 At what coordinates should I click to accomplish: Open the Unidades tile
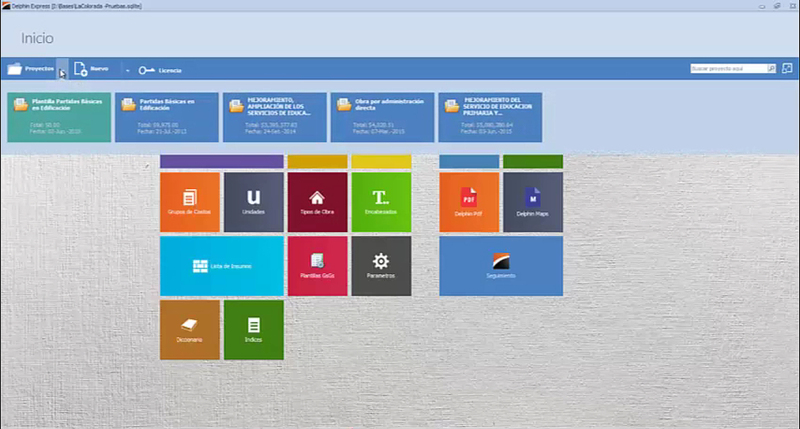[253, 202]
